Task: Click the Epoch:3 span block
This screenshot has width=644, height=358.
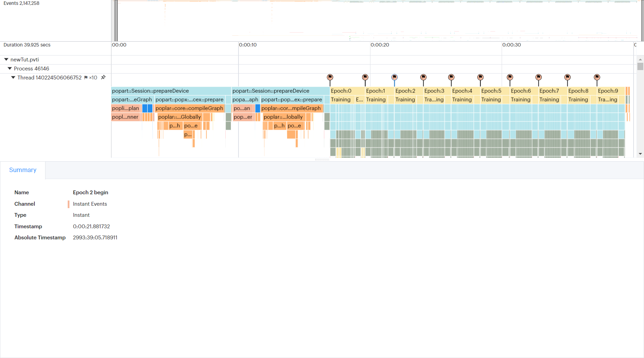Action: [437, 91]
